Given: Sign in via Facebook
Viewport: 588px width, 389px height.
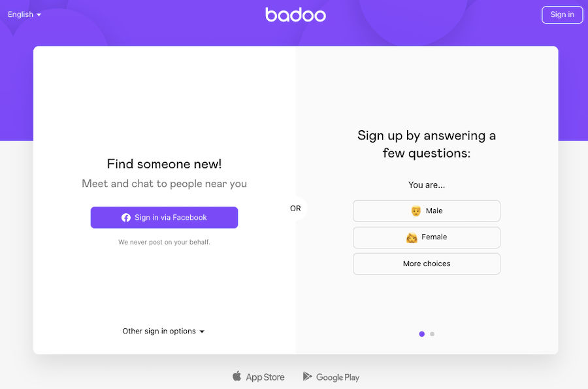Looking at the screenshot, I should [x=164, y=217].
